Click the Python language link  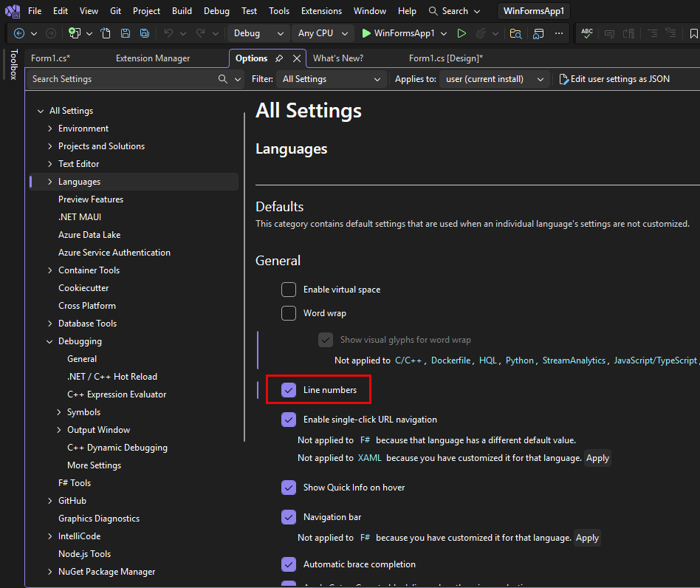(x=520, y=360)
